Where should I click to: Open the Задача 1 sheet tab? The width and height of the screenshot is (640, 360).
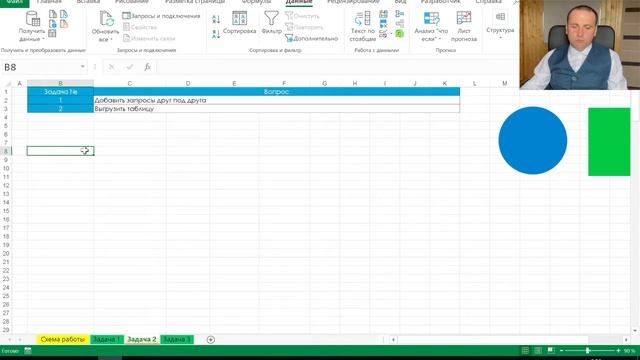point(107,340)
